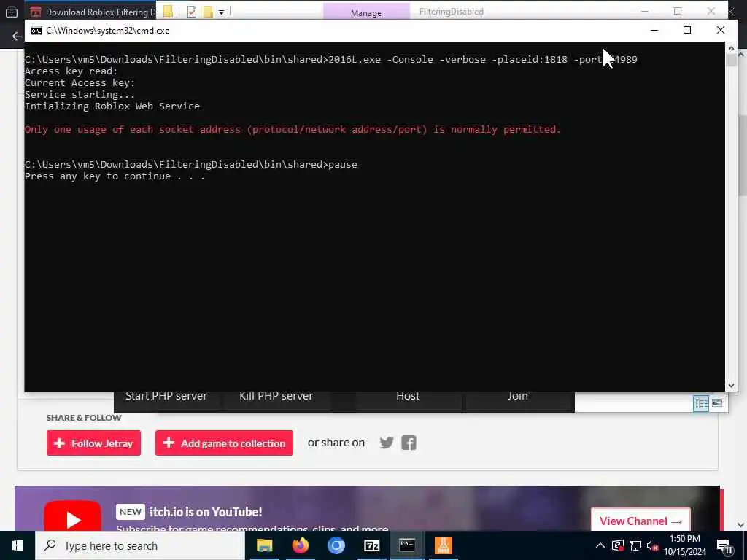
Task: Click the Join button
Action: (x=518, y=396)
